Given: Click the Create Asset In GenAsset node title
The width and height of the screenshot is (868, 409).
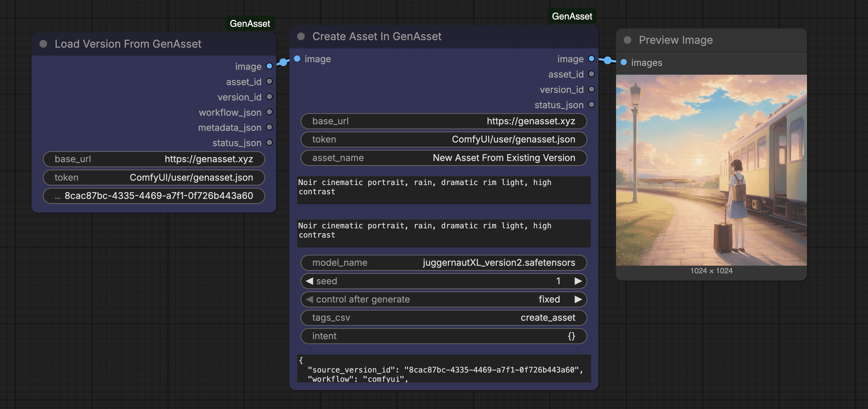Looking at the screenshot, I should 377,36.
